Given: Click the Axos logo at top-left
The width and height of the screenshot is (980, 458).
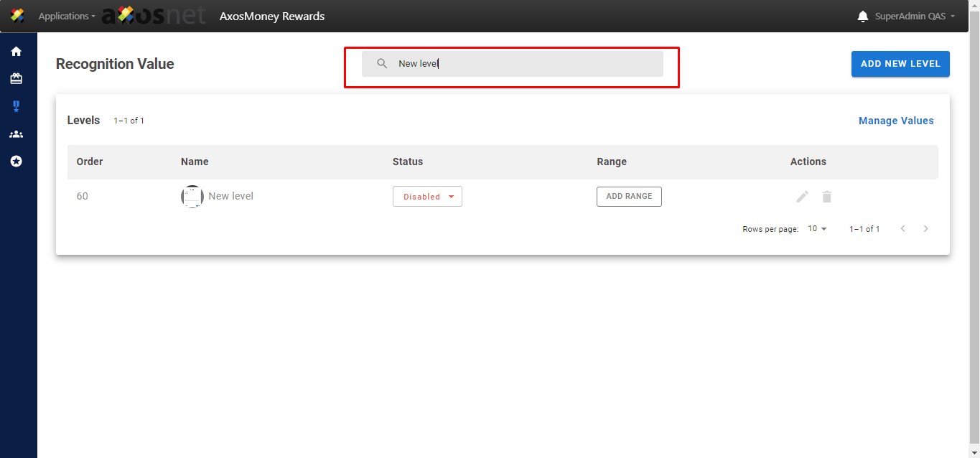Looking at the screenshot, I should [x=17, y=16].
